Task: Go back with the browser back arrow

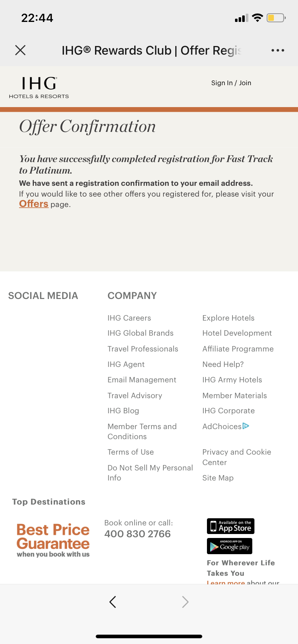Action: point(113,602)
